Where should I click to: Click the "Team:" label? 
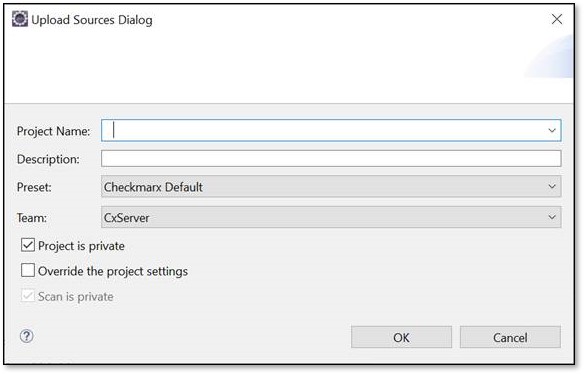(32, 218)
